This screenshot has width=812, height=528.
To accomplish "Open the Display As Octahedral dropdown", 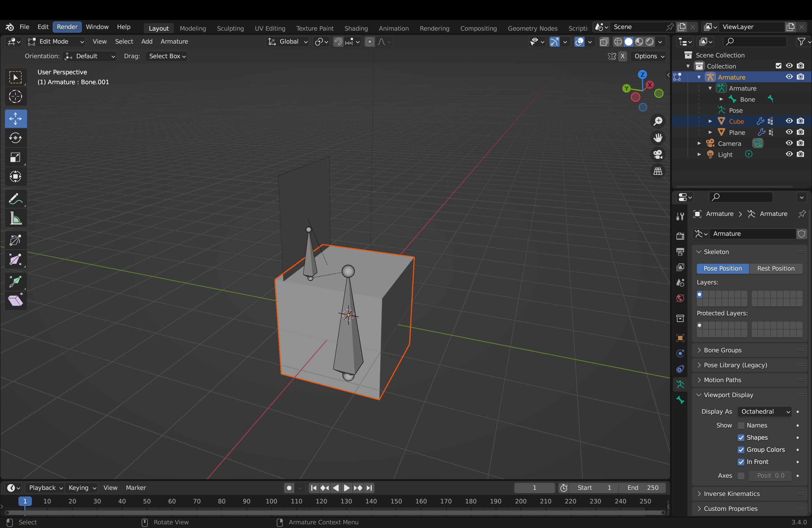I will [x=764, y=412].
